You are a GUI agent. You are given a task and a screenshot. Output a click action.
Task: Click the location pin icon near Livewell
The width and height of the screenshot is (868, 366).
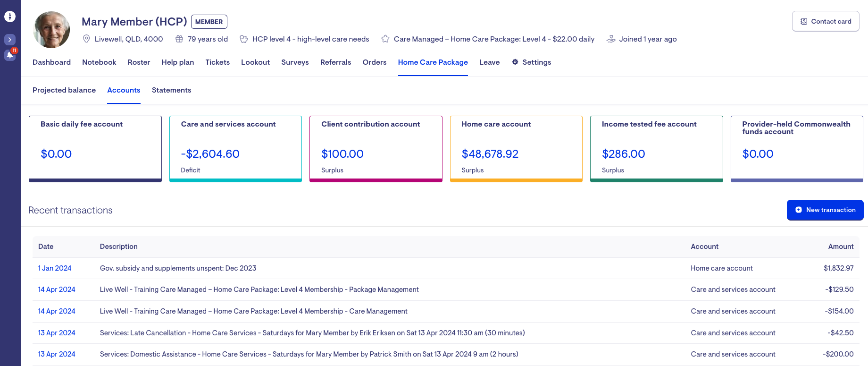[86, 39]
